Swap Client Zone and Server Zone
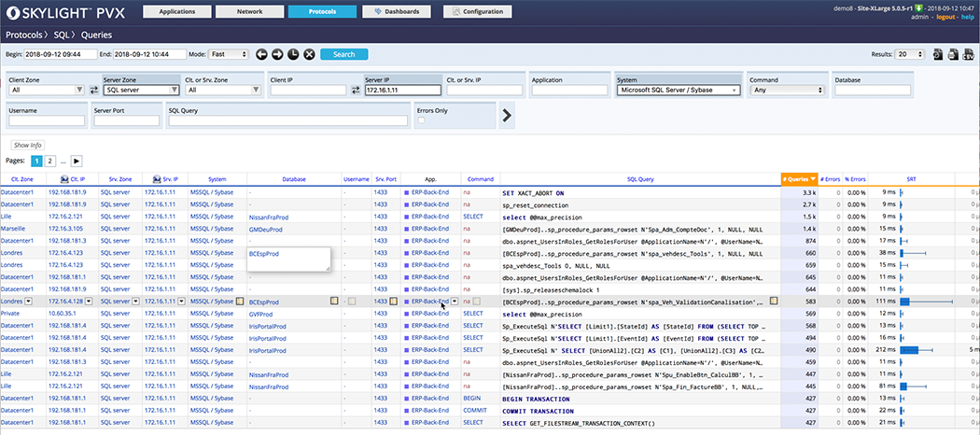 point(94,90)
